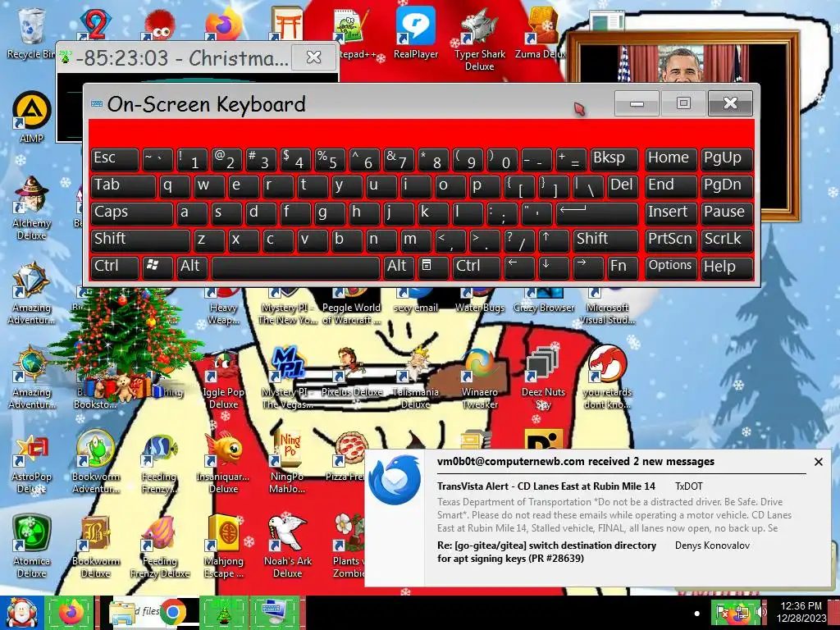Click the context menu key on keyboard
840x630 pixels.
click(x=433, y=267)
